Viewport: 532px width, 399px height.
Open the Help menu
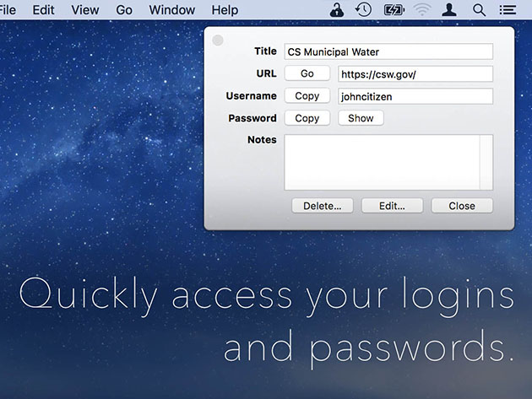click(x=225, y=10)
